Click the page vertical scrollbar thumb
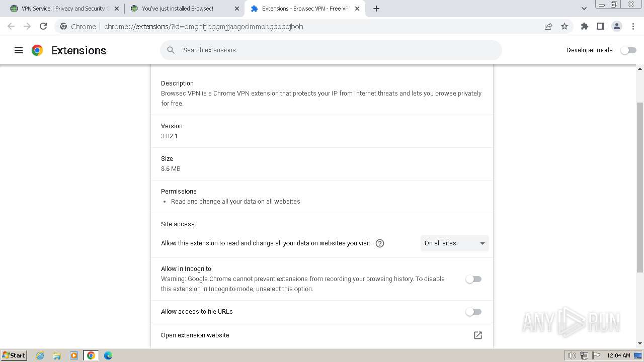Viewport: 644px width, 362px height. tap(640, 188)
